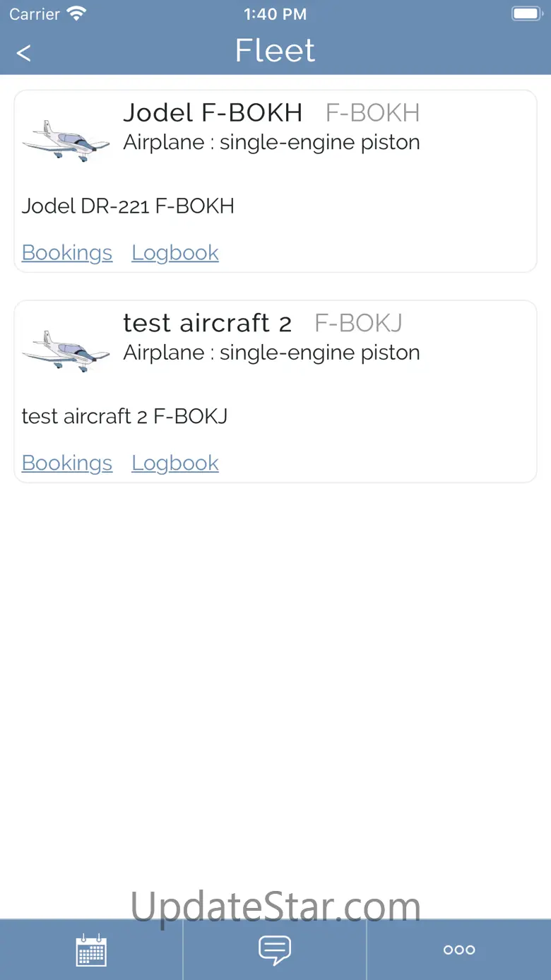Tap the Jodel F-BOKH airplane thumbnail
Image resolution: width=551 pixels, height=980 pixels.
[x=66, y=141]
